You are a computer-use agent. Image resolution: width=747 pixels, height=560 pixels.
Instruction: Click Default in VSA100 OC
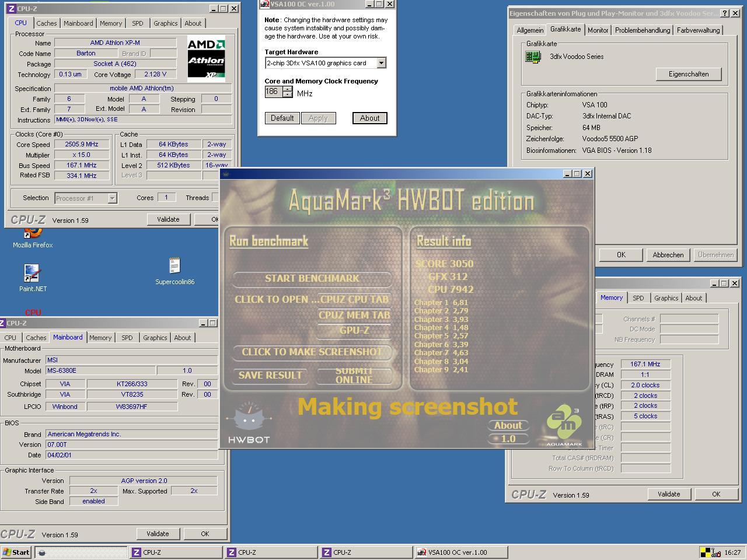coord(282,118)
